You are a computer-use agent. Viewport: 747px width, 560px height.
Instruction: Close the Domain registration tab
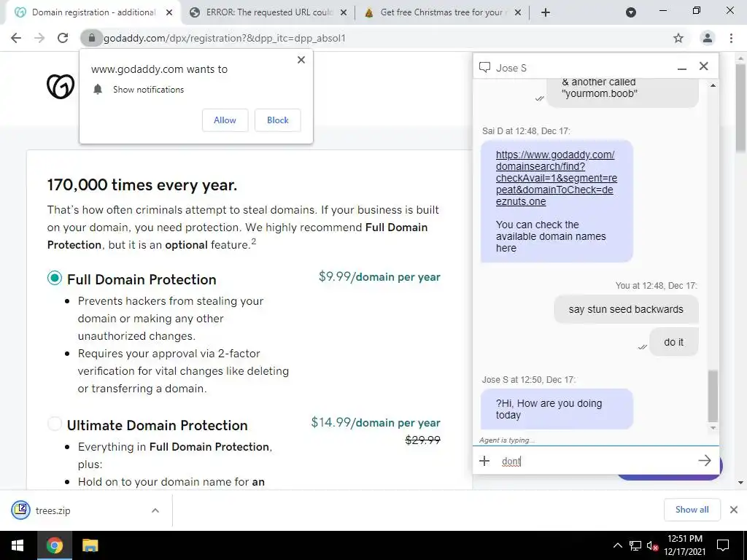(169, 13)
